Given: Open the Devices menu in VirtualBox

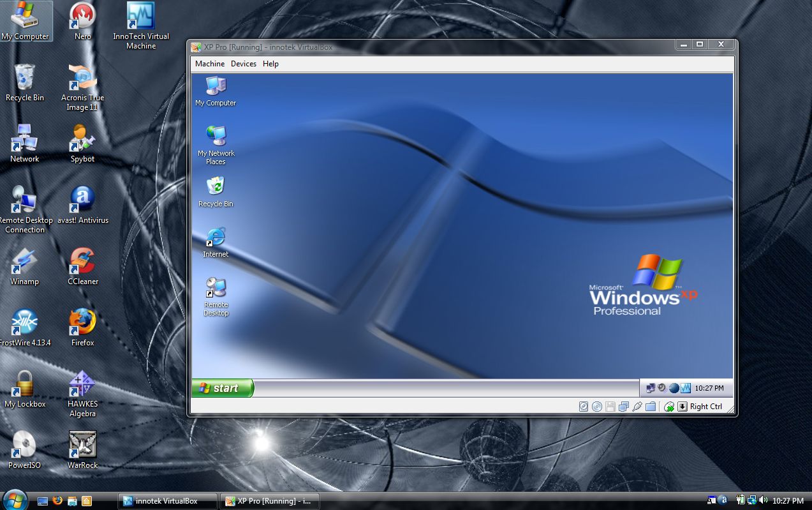Looking at the screenshot, I should tap(244, 64).
